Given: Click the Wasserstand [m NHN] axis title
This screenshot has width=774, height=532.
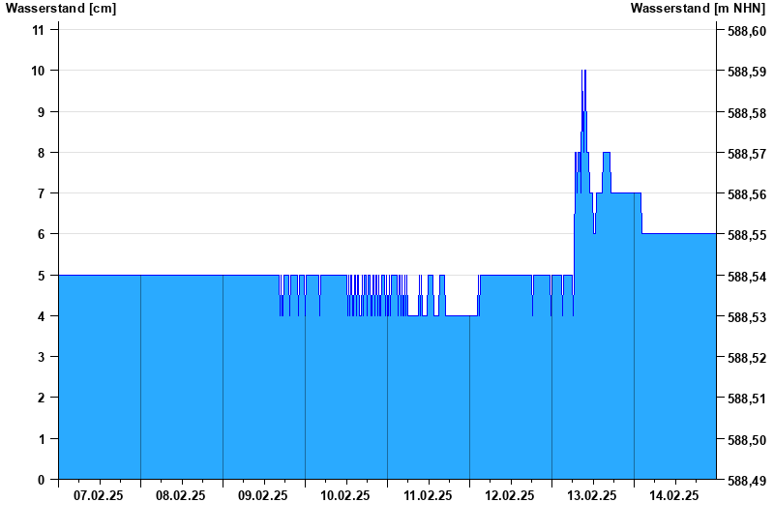Looking at the screenshot, I should pyautogui.click(x=698, y=9).
